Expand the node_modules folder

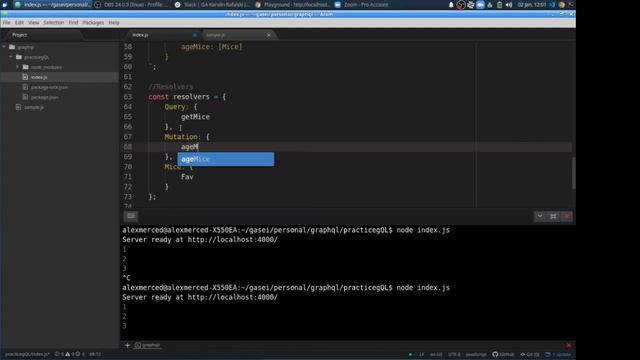pyautogui.click(x=18, y=67)
